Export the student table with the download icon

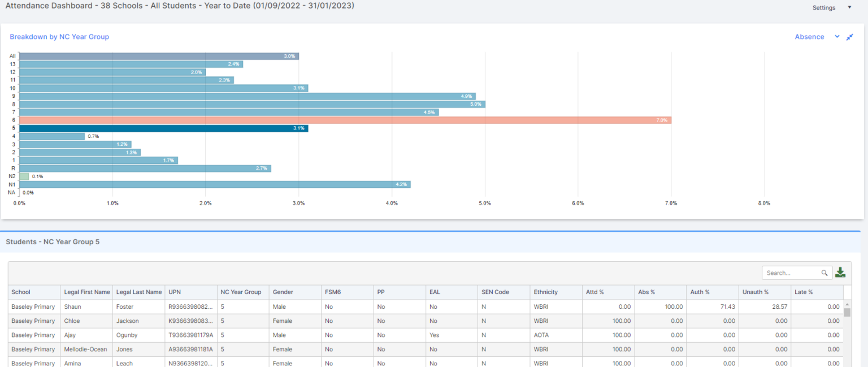[840, 272]
